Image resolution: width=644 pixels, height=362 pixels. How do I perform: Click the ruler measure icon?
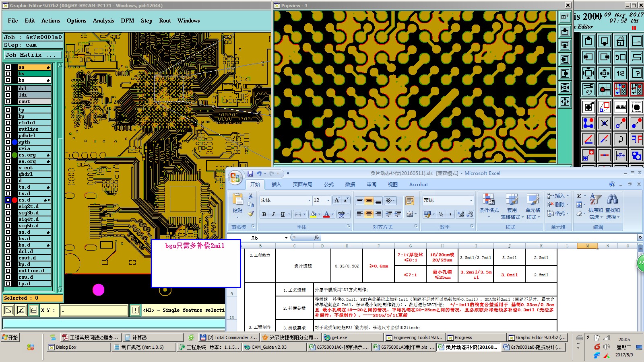click(620, 107)
